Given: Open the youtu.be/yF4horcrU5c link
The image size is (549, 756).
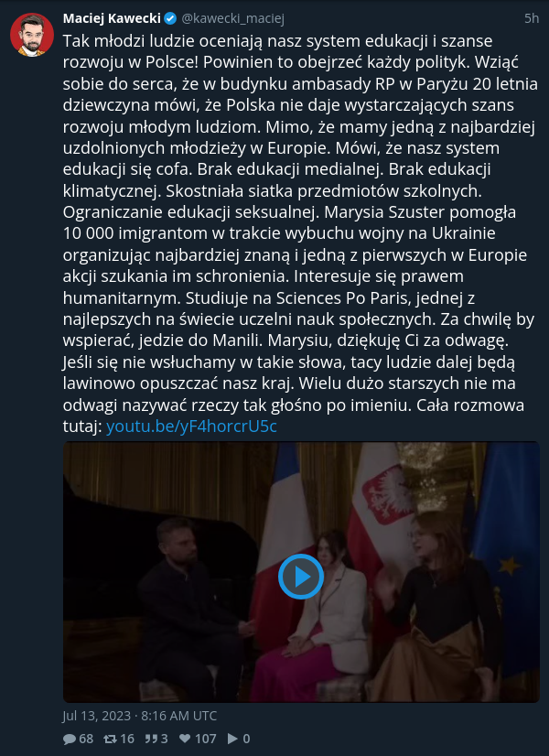Looking at the screenshot, I should click(191, 427).
